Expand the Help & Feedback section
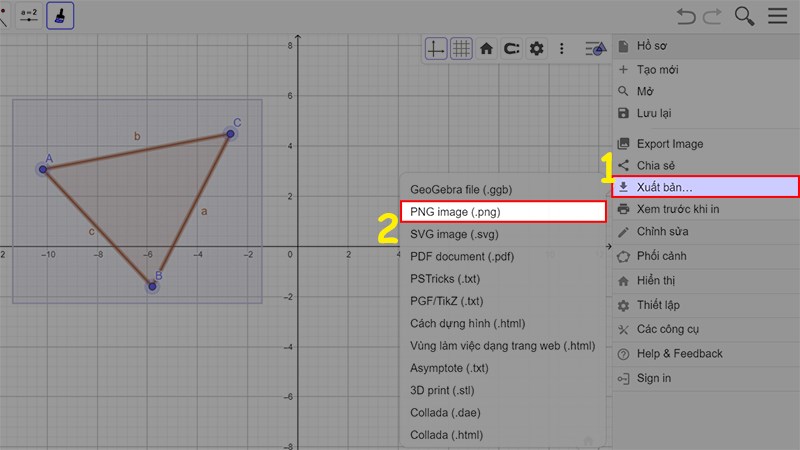This screenshot has height=450, width=800. pos(706,354)
